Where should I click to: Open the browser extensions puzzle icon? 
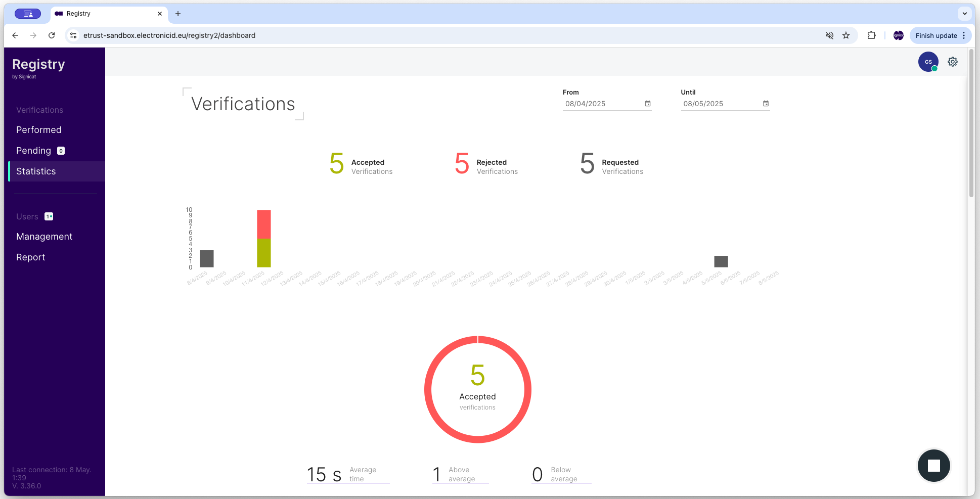coord(871,35)
